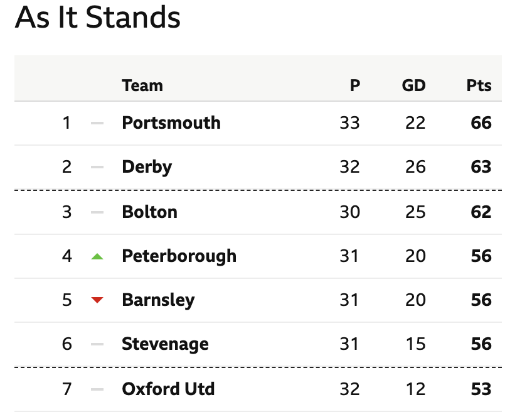This screenshot has height=412, width=532.
Task: Click Oxford Utd's no-change dash indicator
Action: pyautogui.click(x=97, y=389)
